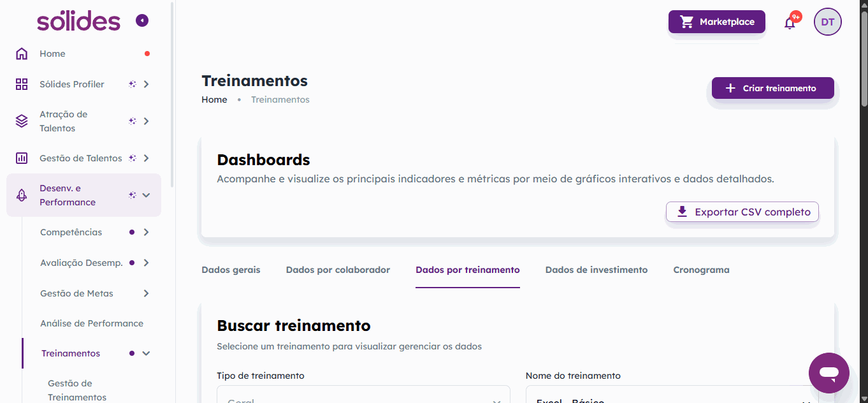Collapse Treinamentos submenu chevron
This screenshot has width=868, height=403.
(146, 353)
